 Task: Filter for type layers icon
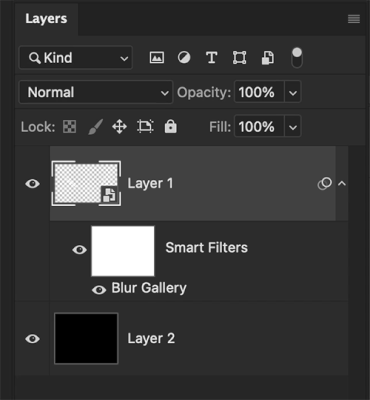[212, 58]
